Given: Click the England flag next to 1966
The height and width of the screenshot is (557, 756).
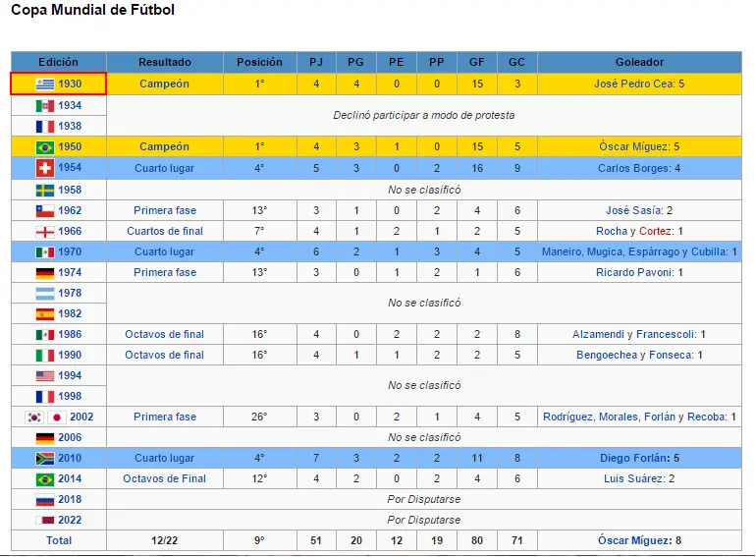Looking at the screenshot, I should pos(45,232).
